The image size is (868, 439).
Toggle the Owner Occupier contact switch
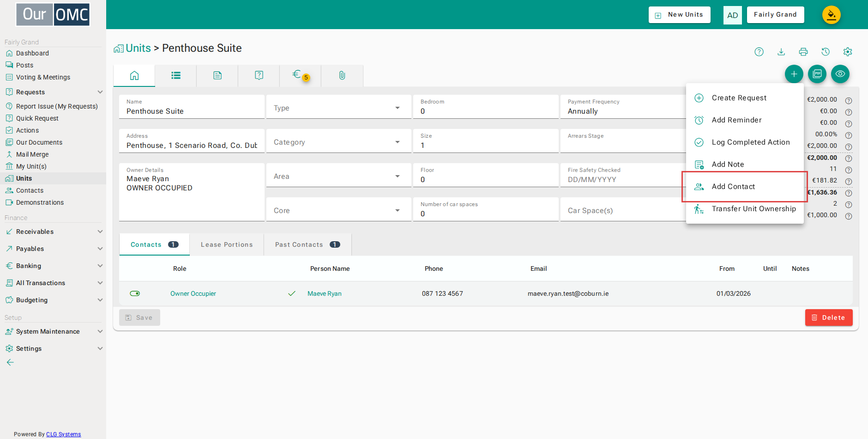click(135, 293)
